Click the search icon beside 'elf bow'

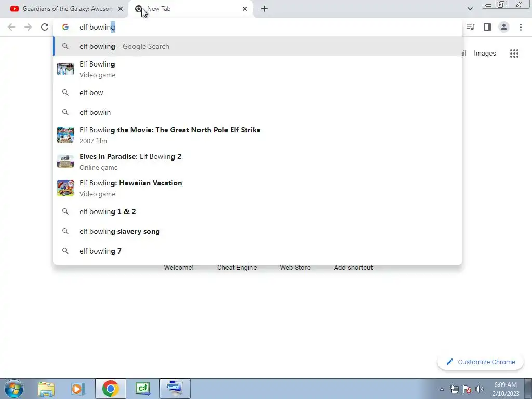click(65, 92)
